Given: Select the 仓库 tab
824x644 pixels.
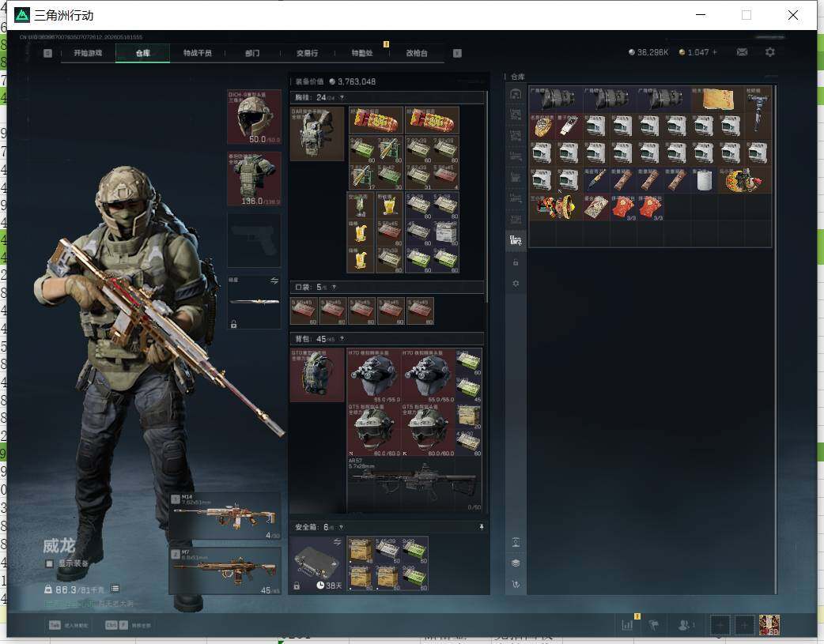Looking at the screenshot, I should (143, 53).
